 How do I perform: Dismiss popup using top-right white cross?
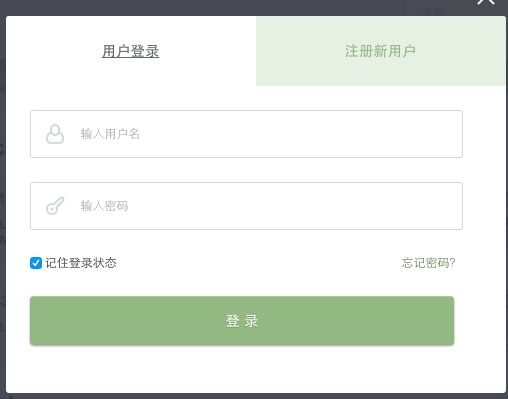click(486, 2)
